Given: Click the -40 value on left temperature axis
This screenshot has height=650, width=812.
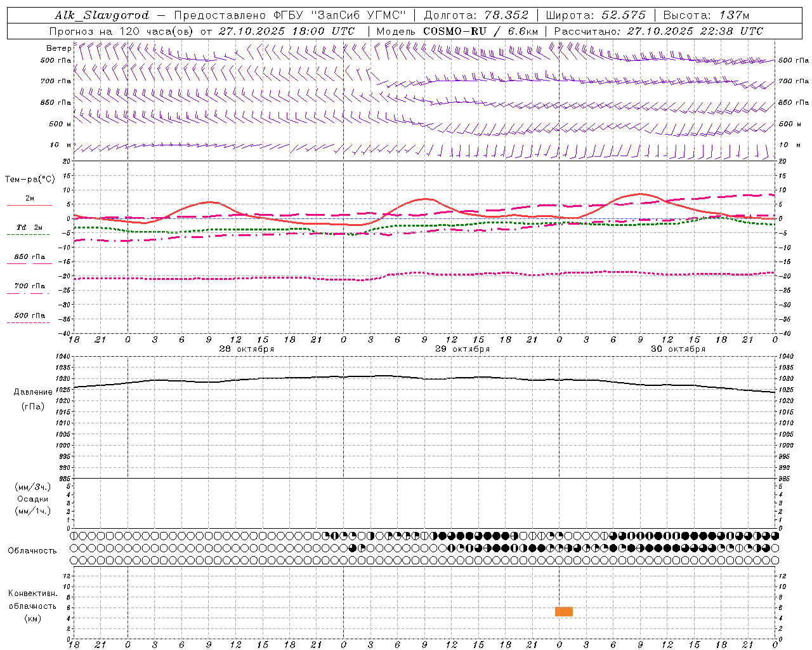Looking at the screenshot, I should (x=65, y=333).
